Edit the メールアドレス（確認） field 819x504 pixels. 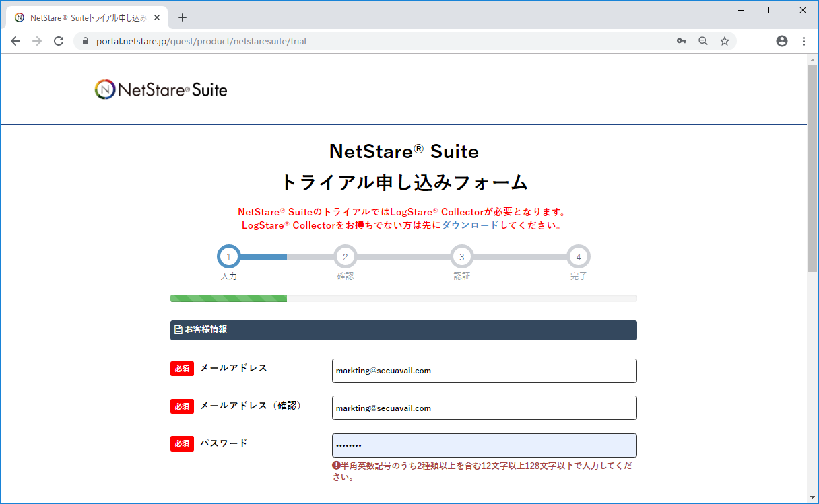(484, 408)
